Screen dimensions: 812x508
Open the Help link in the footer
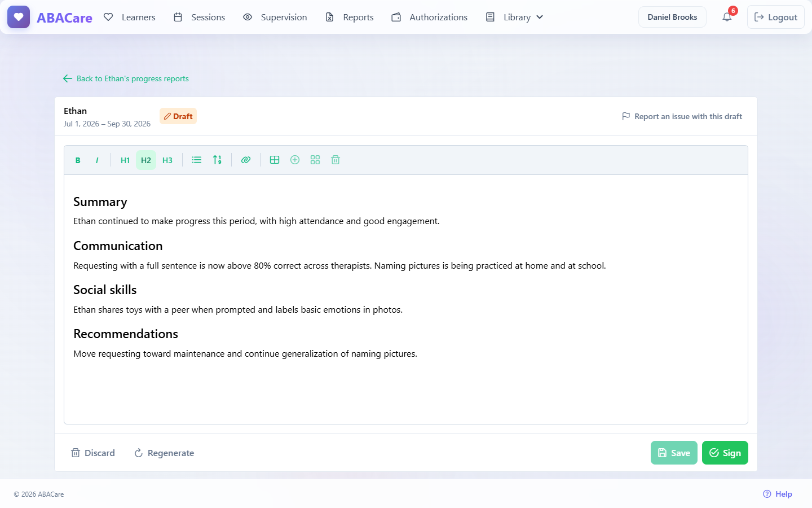[778, 494]
